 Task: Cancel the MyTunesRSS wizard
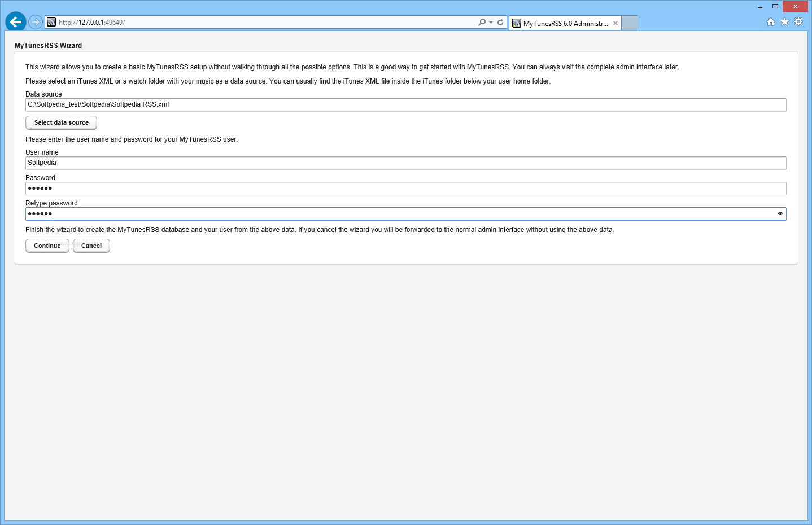[91, 246]
